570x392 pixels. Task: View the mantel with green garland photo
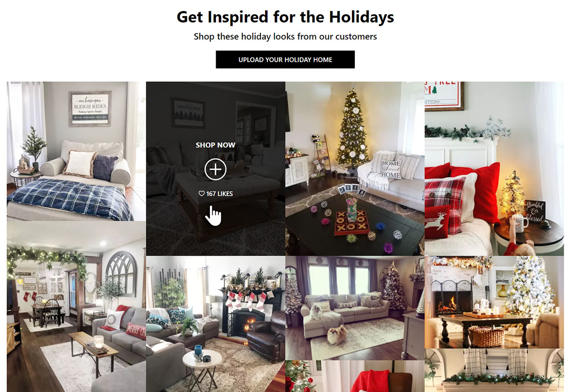(494, 371)
